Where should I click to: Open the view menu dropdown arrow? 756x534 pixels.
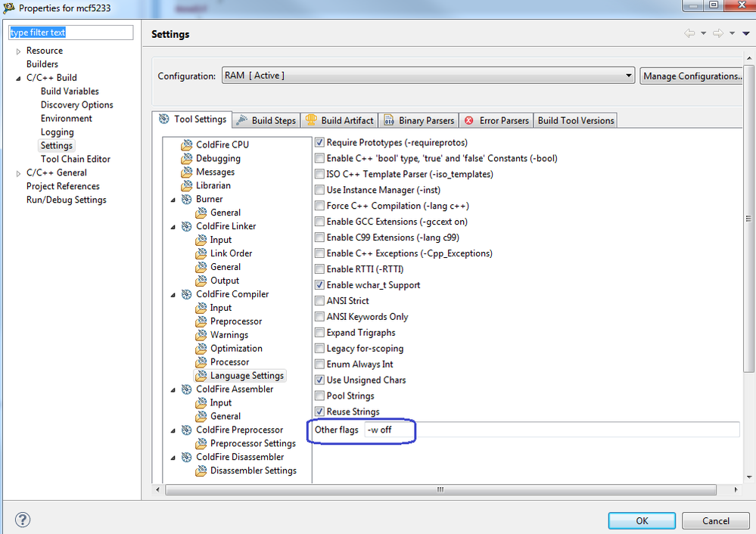pyautogui.click(x=746, y=33)
